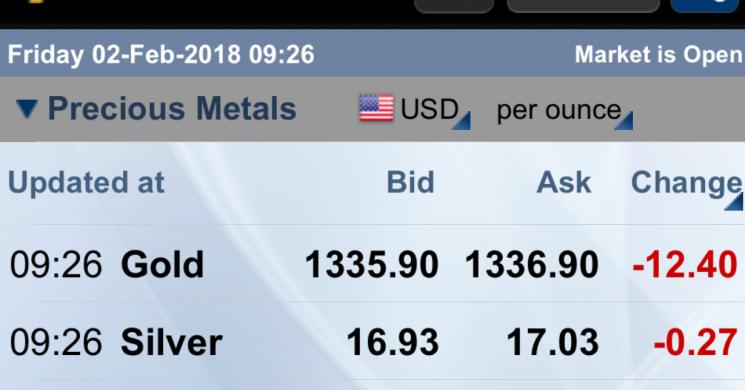Tap Silver bid price 16.93
Screen dimensions: 745x390
click(392, 342)
